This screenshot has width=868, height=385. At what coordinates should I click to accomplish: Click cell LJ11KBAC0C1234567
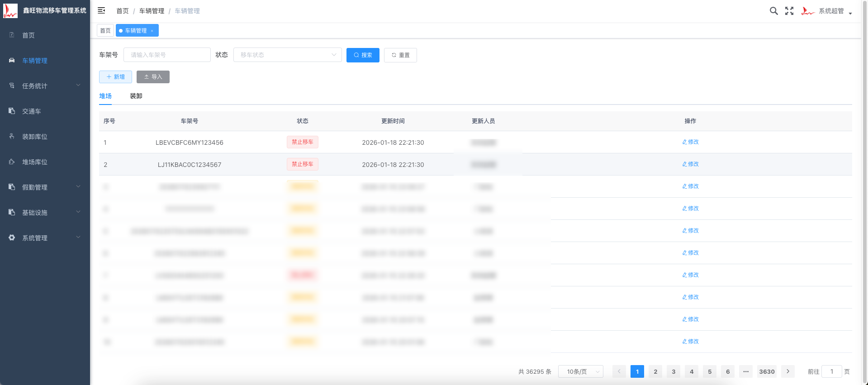190,165
